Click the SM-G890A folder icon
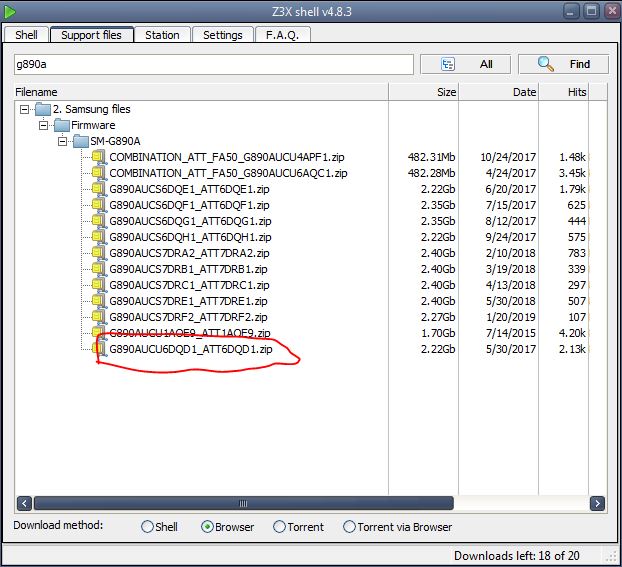 [81, 141]
